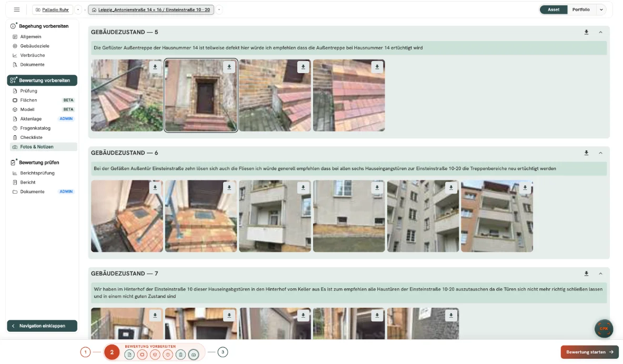Viewport: 623px width, 364px height.
Task: Open the hamburger menu in the top bar
Action: [x=17, y=9]
